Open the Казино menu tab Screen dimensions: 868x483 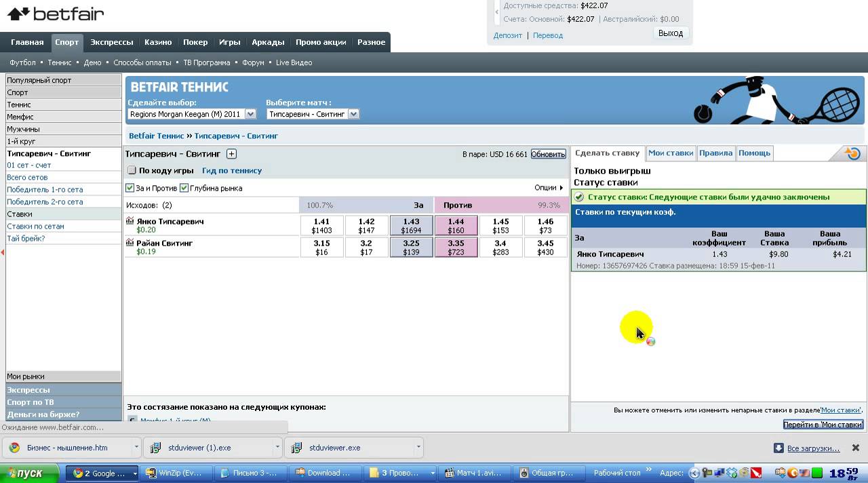[158, 42]
